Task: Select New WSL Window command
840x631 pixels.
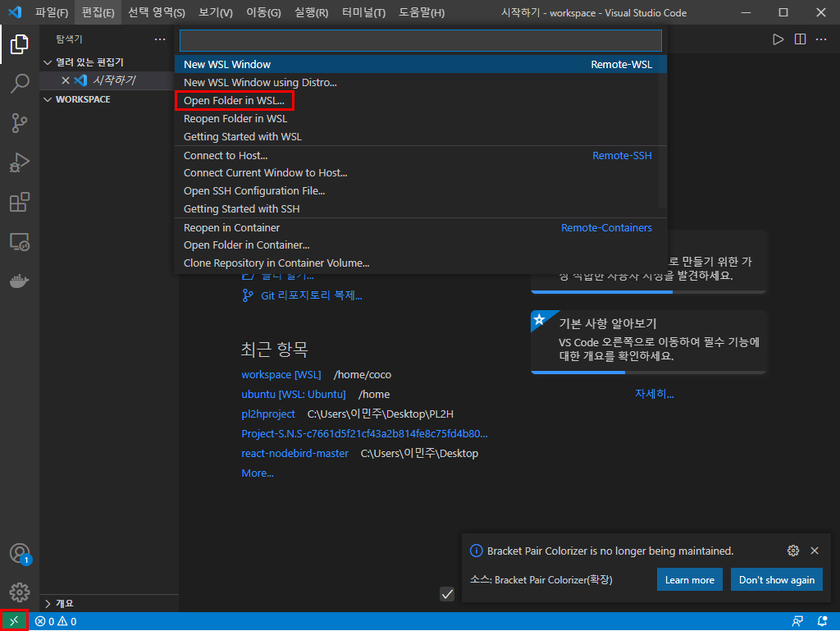Action: tap(421, 64)
